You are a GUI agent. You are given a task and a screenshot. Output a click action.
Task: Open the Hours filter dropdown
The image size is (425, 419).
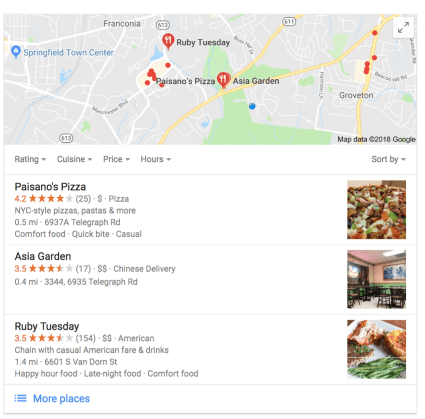[156, 159]
